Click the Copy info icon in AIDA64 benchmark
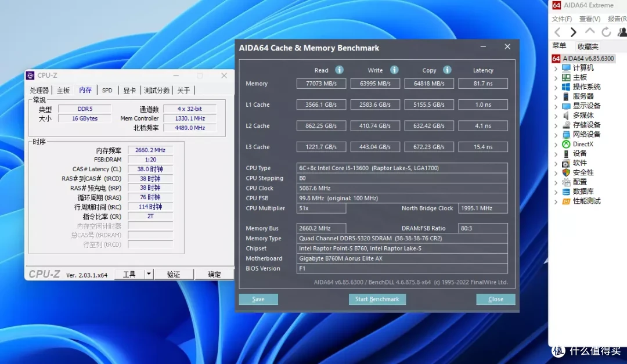The image size is (627, 364). pyautogui.click(x=447, y=70)
